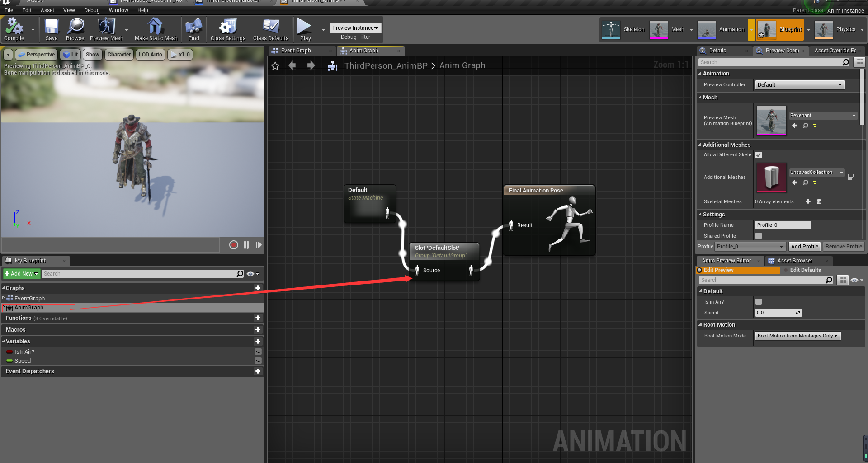Add a new variable with plus icon
Image resolution: width=868 pixels, height=463 pixels.
click(258, 341)
